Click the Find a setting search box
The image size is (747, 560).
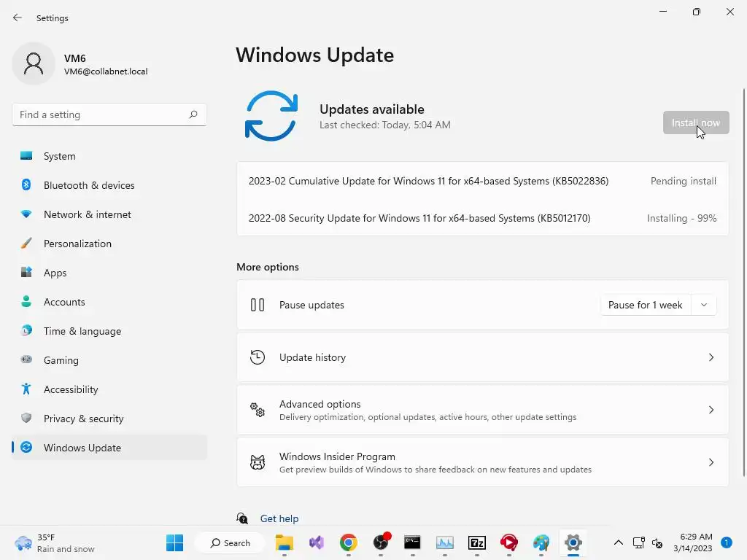(x=109, y=114)
